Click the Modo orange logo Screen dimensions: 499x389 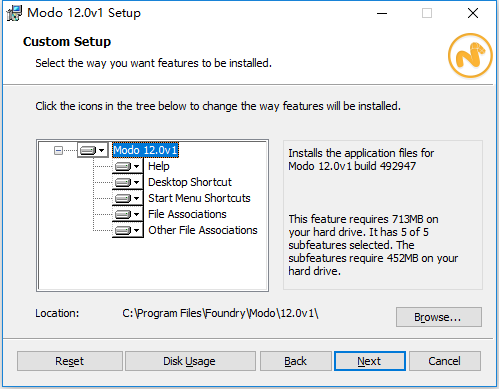click(470, 55)
